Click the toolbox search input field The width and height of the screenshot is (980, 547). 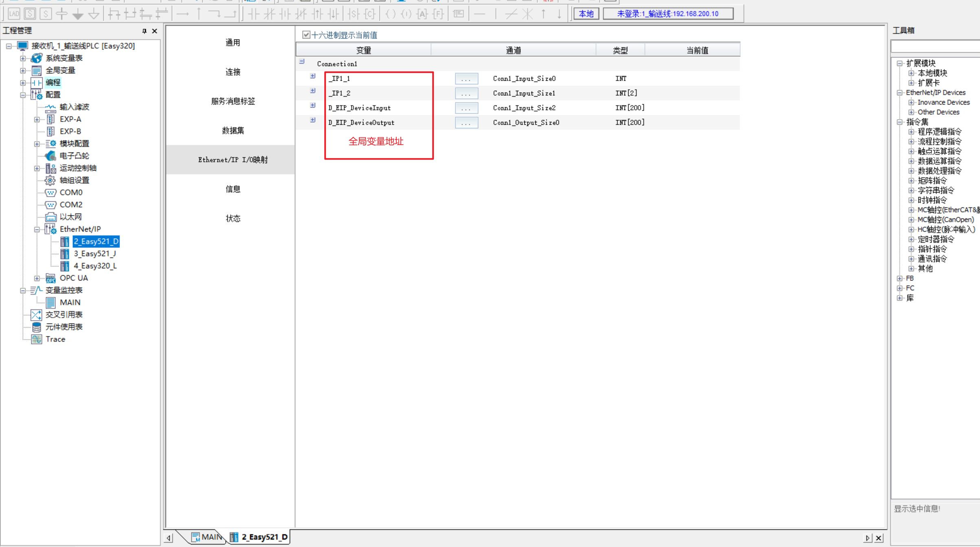935,47
